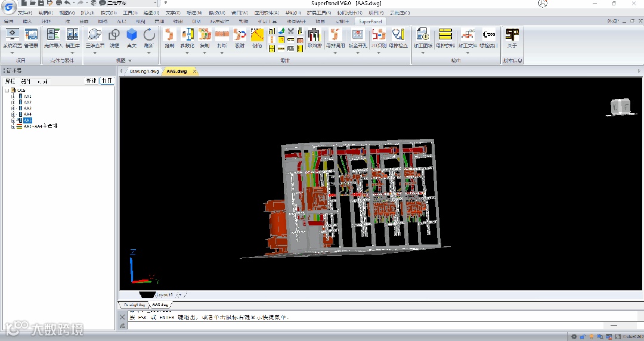Open dropdown arrow under 三维查看

coord(95,52)
